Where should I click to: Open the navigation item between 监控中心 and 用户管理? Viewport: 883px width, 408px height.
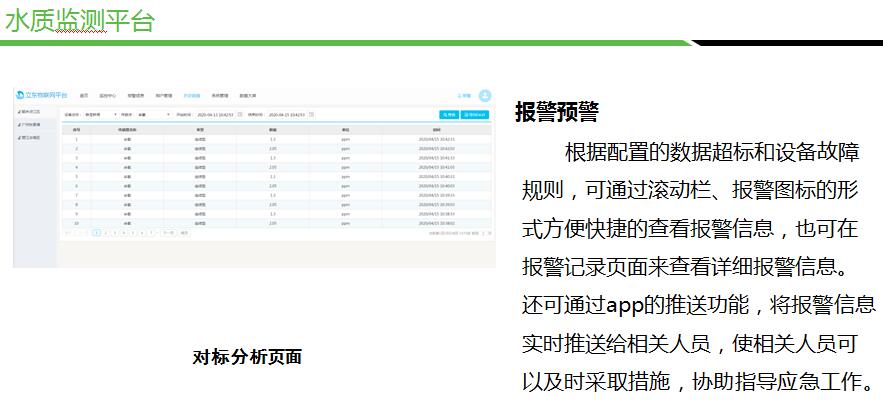pos(136,96)
